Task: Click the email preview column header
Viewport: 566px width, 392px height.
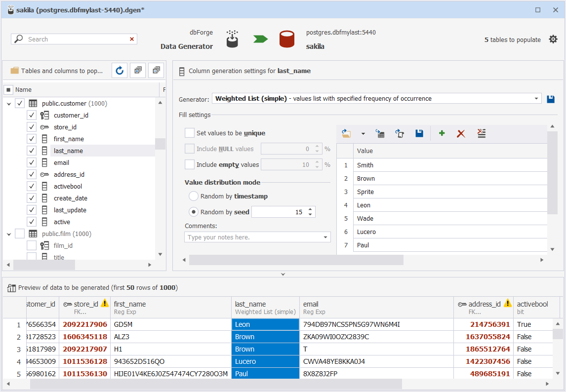Action: pyautogui.click(x=376, y=308)
